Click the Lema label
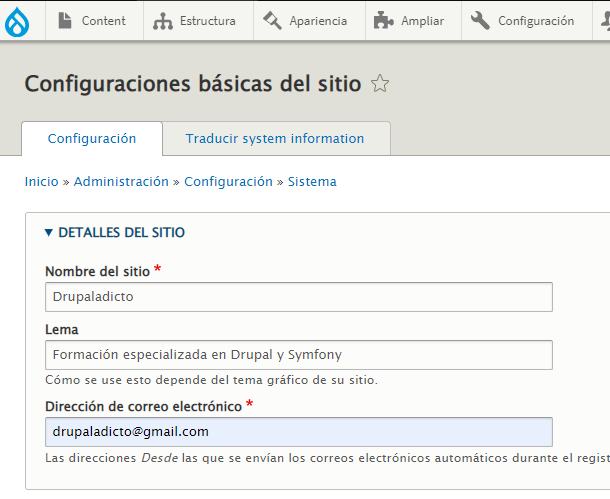Screen dimensions: 610x499 62,330
